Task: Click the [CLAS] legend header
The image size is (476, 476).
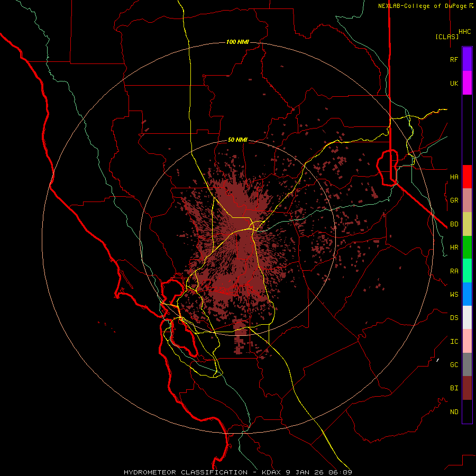Action: pos(447,36)
